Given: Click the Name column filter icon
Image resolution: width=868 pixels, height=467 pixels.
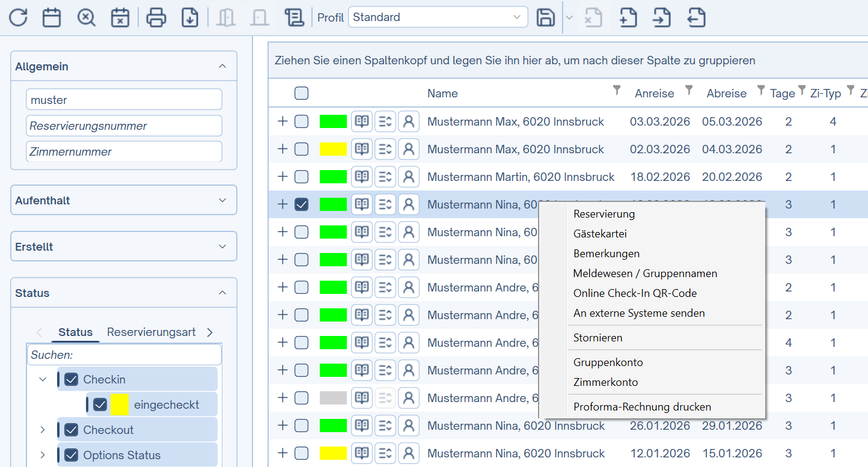Looking at the screenshot, I should (x=616, y=90).
